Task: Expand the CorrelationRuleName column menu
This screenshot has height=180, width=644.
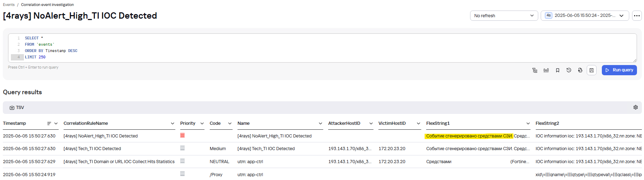Action: [173, 123]
